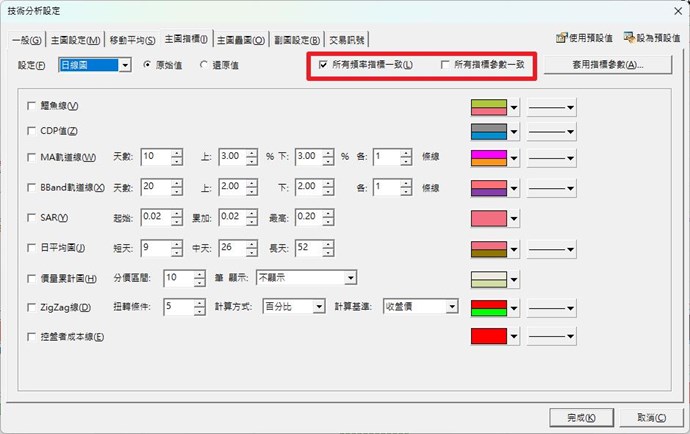Click the 取消 button
Image resolution: width=690 pixels, height=434 pixels.
(x=644, y=416)
